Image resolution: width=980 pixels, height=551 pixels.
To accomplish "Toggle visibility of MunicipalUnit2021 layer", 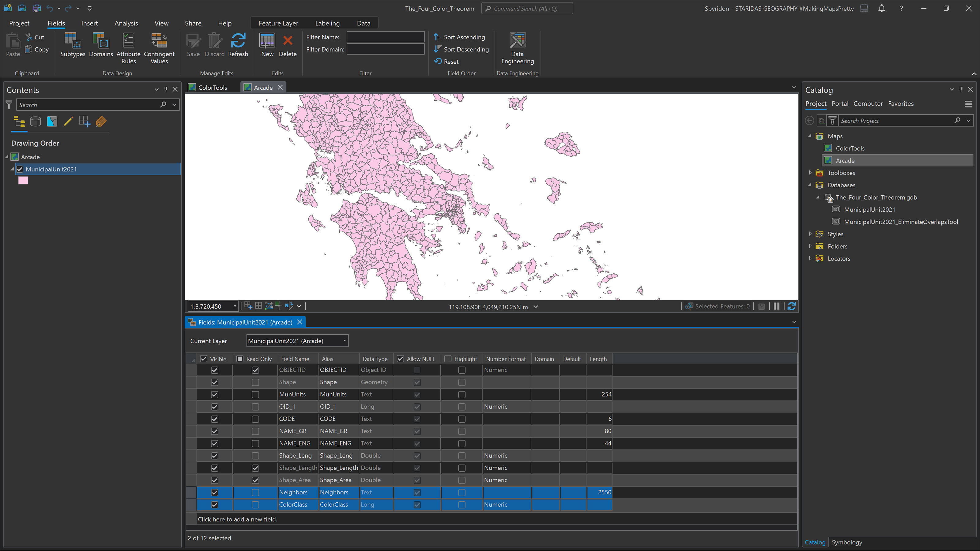I will pos(19,169).
